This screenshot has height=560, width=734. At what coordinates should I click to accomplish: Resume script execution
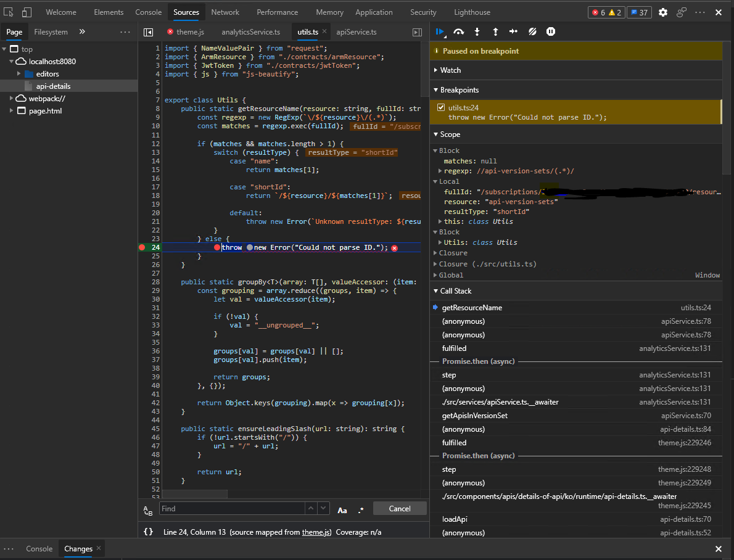(440, 31)
